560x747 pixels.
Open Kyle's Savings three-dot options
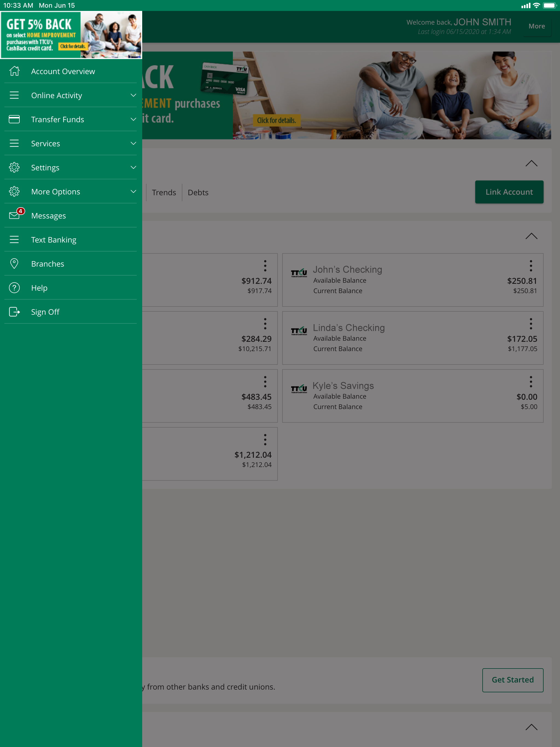tap(531, 382)
